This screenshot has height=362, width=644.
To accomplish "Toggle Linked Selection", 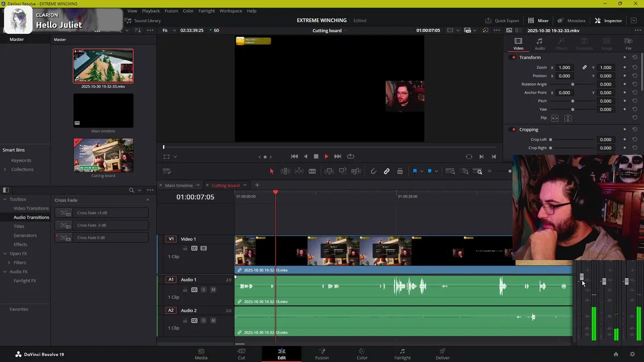I will 386,171.
